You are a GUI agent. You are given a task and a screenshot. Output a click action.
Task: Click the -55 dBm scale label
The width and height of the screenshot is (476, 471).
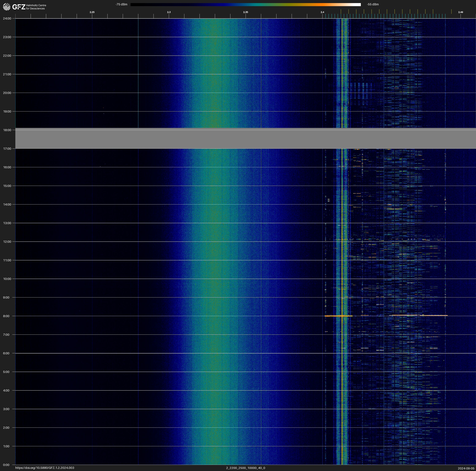click(x=373, y=4)
